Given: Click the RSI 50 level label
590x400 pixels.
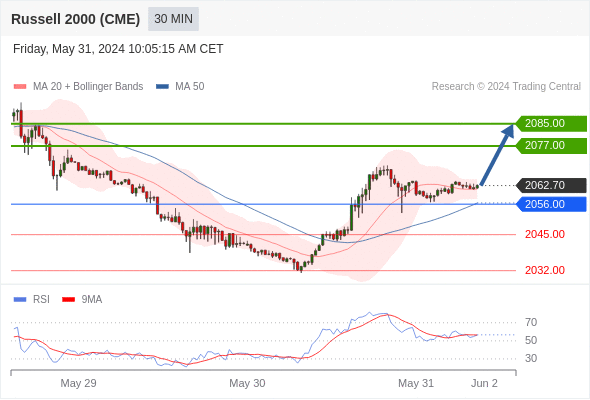Looking at the screenshot, I should 531,340.
